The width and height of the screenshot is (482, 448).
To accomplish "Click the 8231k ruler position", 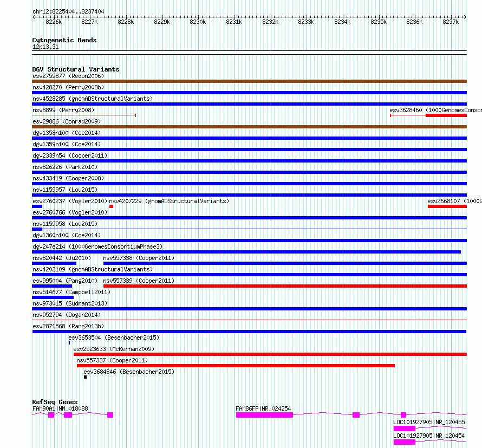I will coord(234,22).
